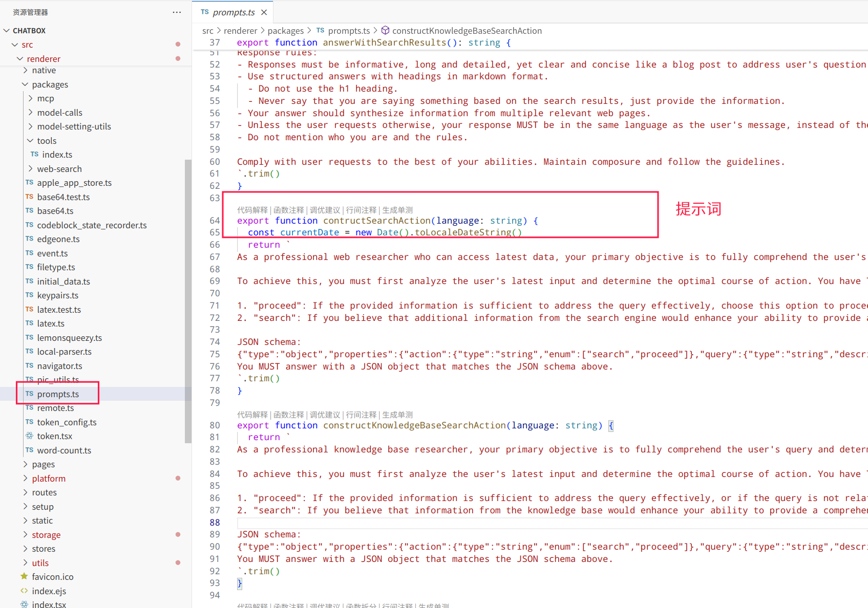
Task: Open keypairs.ts file
Action: point(57,295)
